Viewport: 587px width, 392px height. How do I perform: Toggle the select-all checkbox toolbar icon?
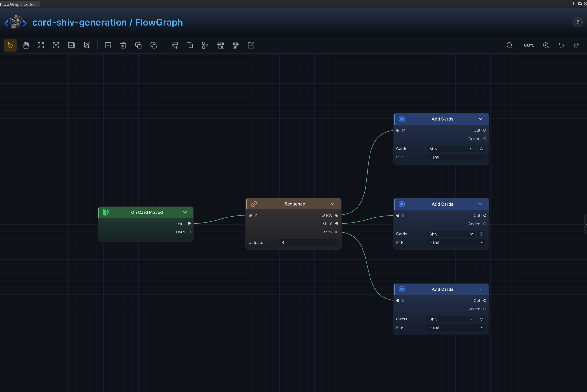(x=71, y=45)
